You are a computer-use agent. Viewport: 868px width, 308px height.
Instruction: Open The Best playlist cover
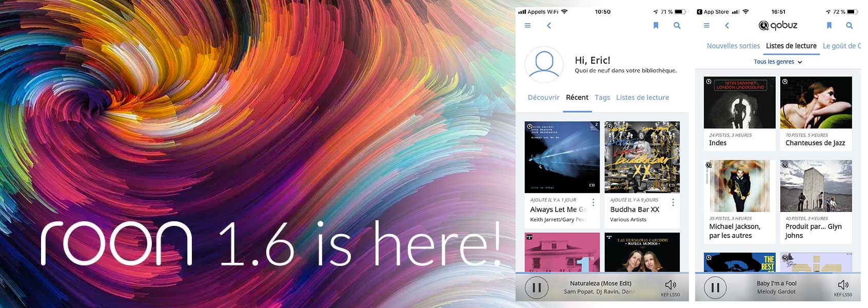coord(740,262)
